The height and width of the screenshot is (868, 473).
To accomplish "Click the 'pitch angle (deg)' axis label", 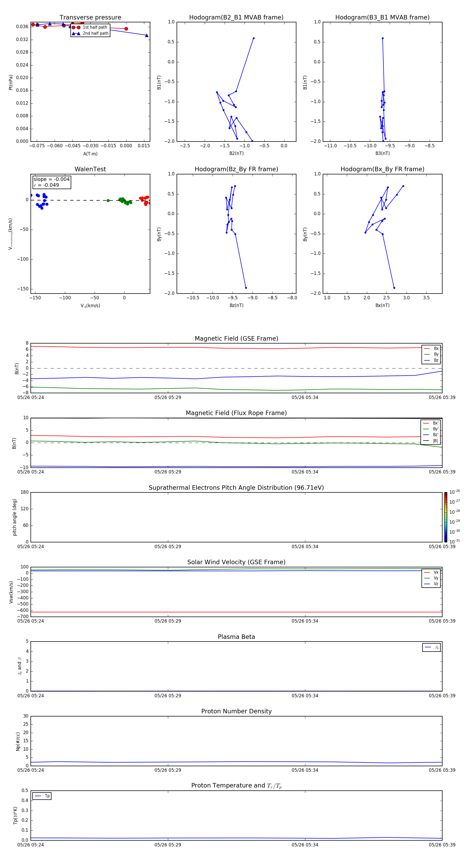I will (x=14, y=517).
